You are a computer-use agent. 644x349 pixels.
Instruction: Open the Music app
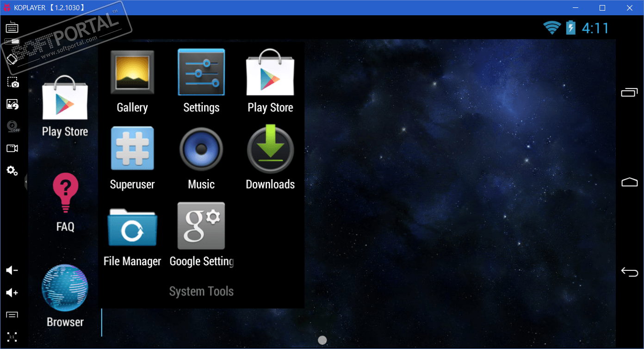(201, 158)
